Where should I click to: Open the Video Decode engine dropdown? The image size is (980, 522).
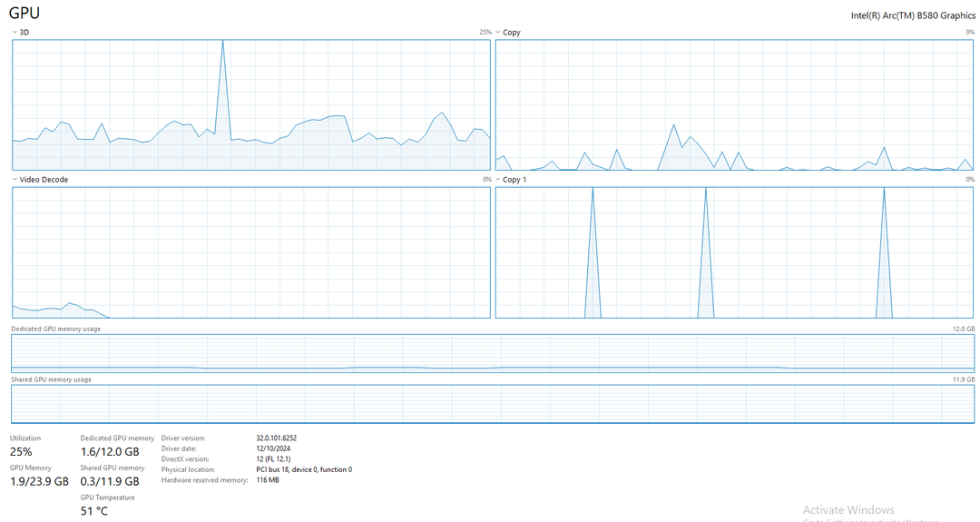(x=15, y=180)
